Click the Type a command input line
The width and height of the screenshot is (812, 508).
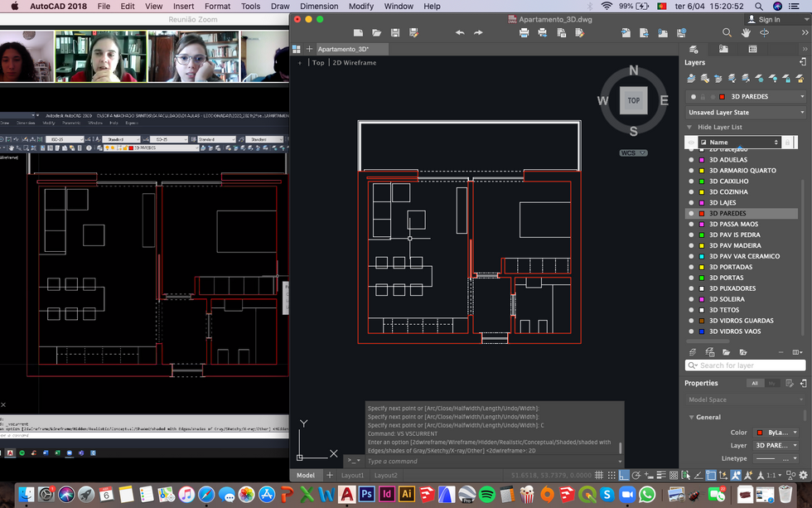pyautogui.click(x=490, y=462)
